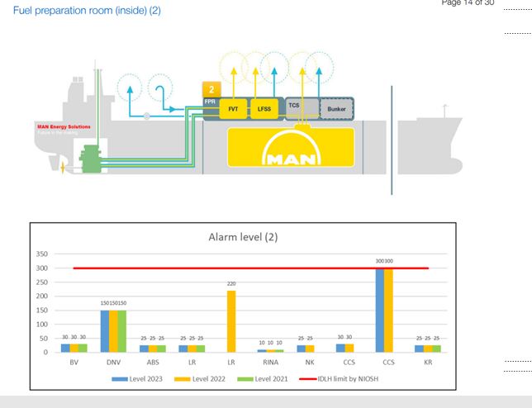
Task: Click the heading Fuel preparation room (inside) (2)
Action: (x=87, y=11)
